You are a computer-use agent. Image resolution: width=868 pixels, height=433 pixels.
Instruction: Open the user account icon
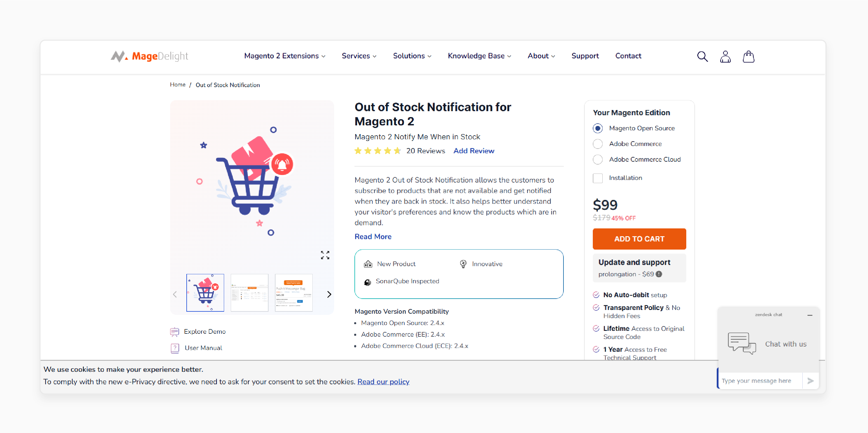click(x=725, y=56)
